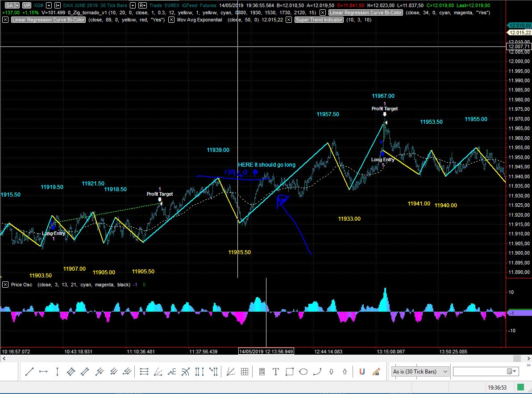Select the trend line drawing tool

click(x=29, y=372)
